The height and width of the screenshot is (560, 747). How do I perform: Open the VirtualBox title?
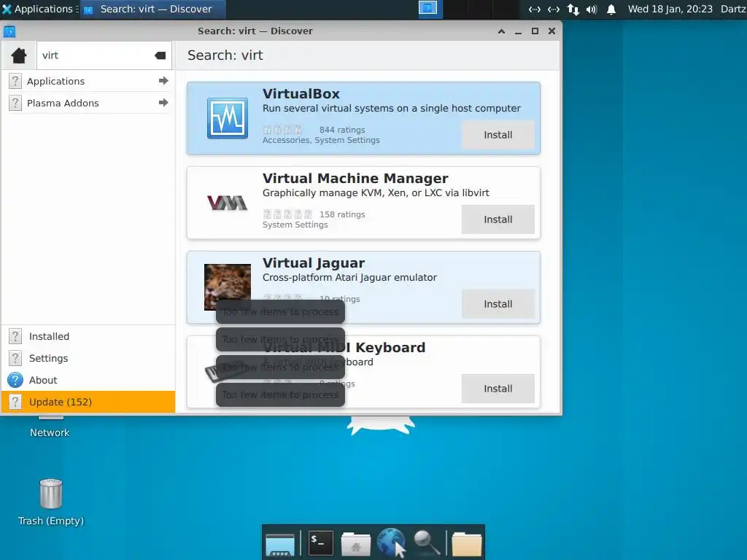301,94
